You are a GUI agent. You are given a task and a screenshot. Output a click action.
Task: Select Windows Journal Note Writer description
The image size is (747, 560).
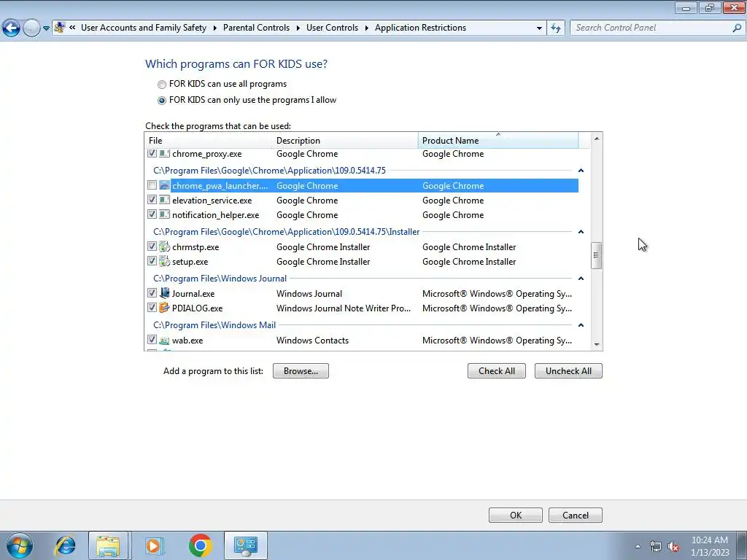click(x=344, y=308)
